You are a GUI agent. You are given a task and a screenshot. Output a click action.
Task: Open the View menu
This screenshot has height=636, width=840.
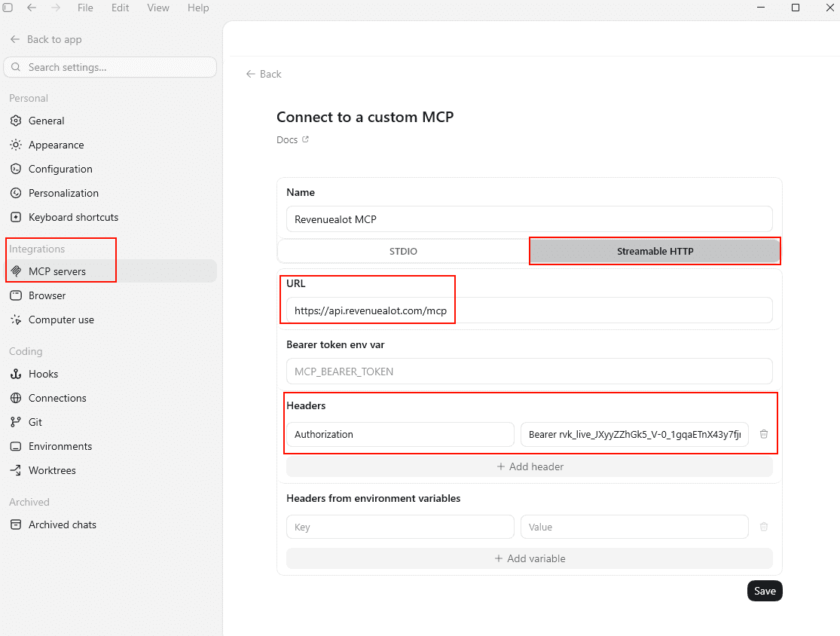pyautogui.click(x=158, y=8)
